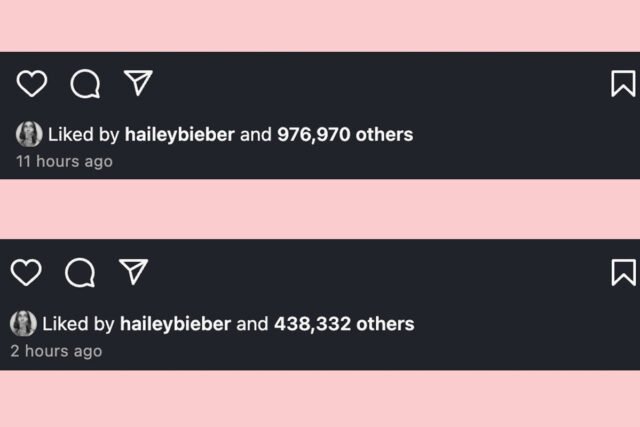Click the '2 hours ago' timestamp
640x427 pixels.
(56, 351)
